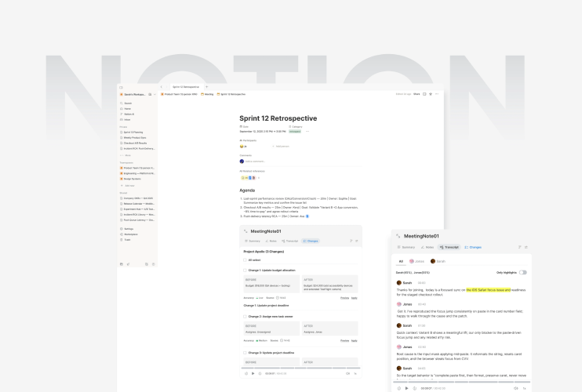Viewport: 582px width, 392px height.
Task: Switch to Transcript tab in left MeetingNote01
Action: click(290, 241)
